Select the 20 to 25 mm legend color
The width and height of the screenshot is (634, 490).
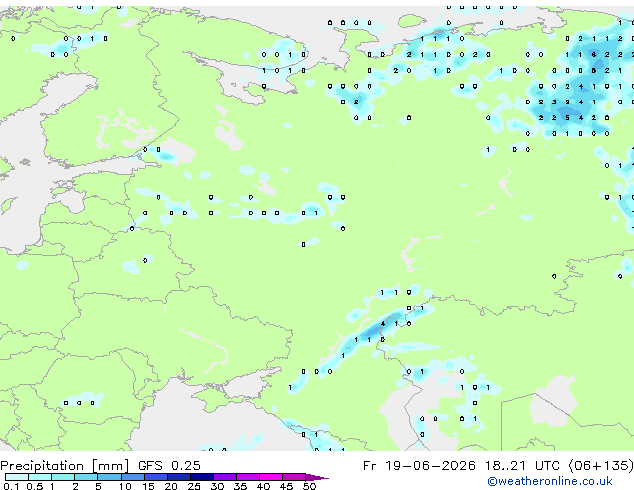[x=179, y=477]
